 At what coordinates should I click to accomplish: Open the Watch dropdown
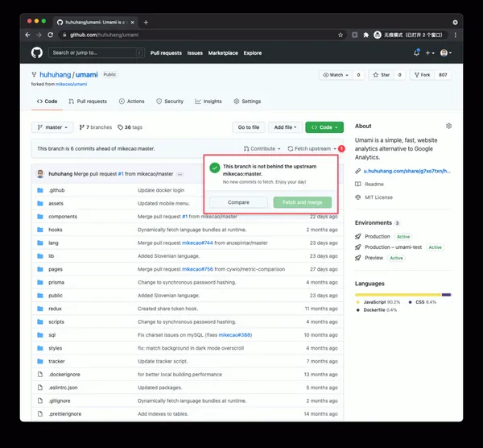point(336,75)
